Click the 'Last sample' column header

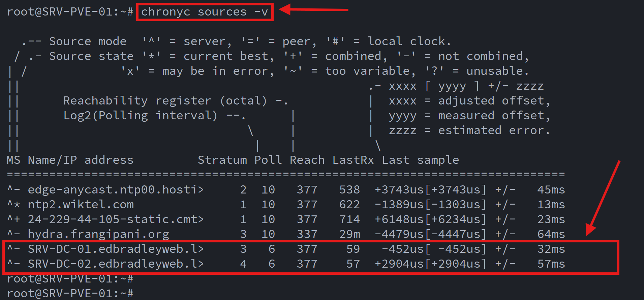click(420, 160)
